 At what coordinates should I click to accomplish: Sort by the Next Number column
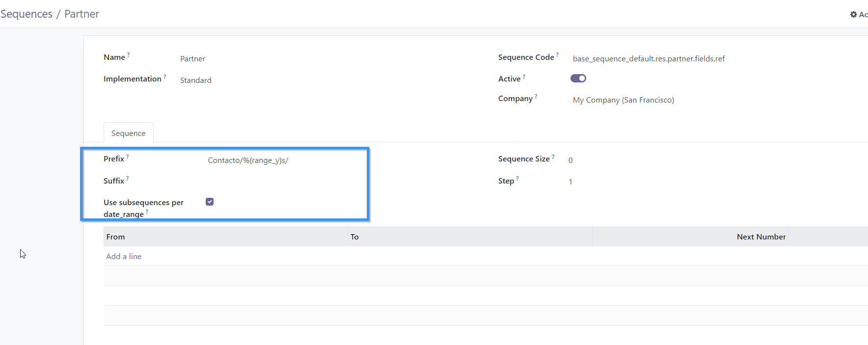pyautogui.click(x=760, y=237)
